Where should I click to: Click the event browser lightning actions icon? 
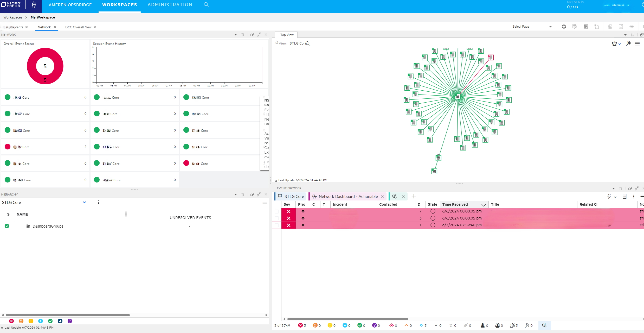coord(609,196)
